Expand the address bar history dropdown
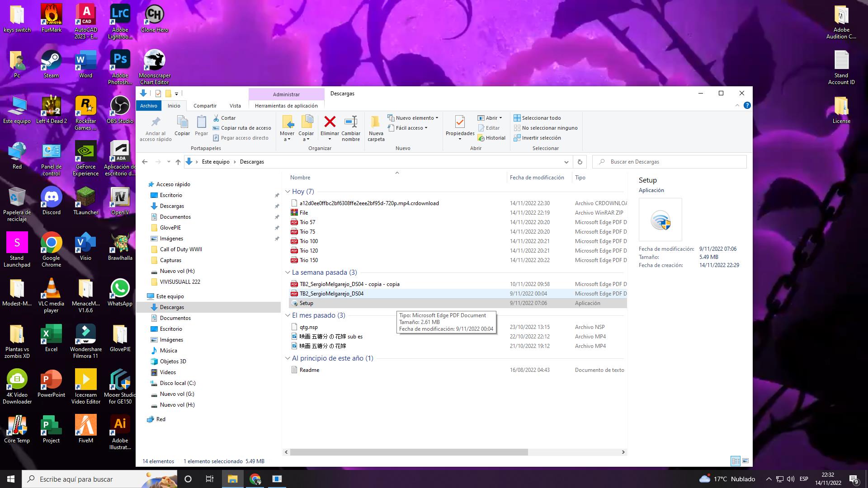868x488 pixels. 566,162
